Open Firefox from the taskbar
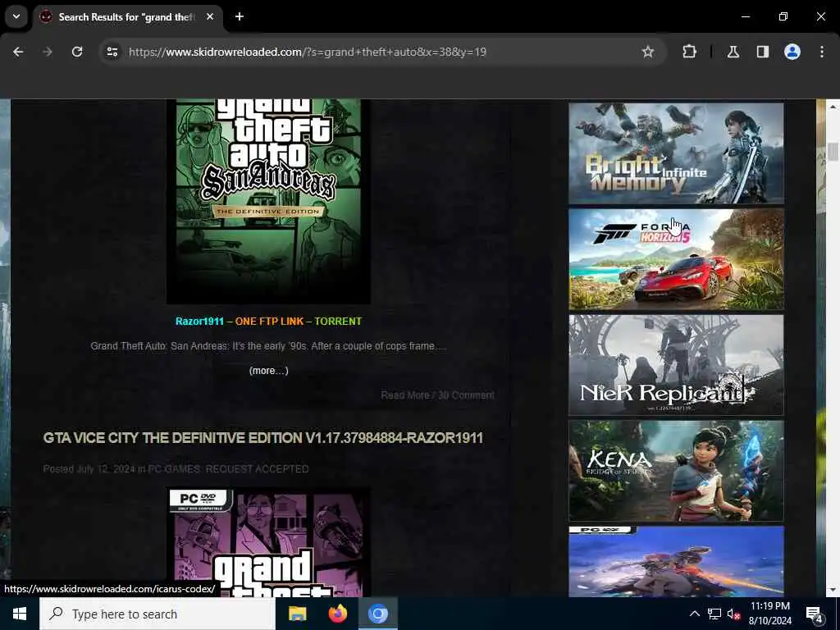The image size is (840, 630). (x=337, y=614)
